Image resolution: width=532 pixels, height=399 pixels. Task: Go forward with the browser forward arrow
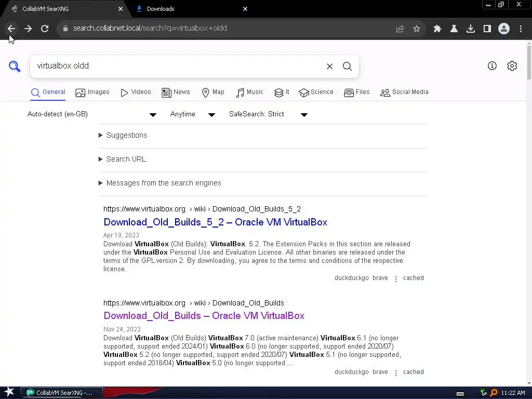point(28,29)
